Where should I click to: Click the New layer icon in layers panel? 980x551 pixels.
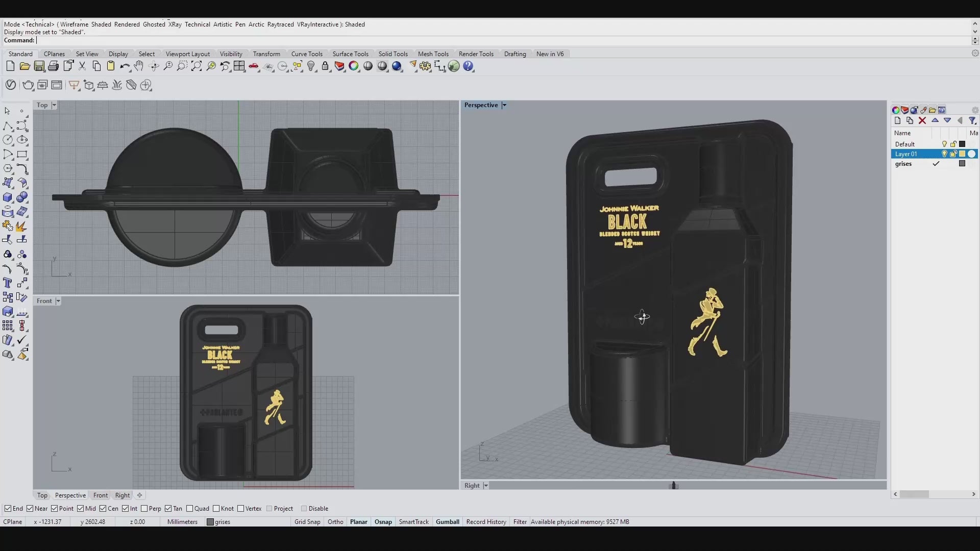[898, 120]
